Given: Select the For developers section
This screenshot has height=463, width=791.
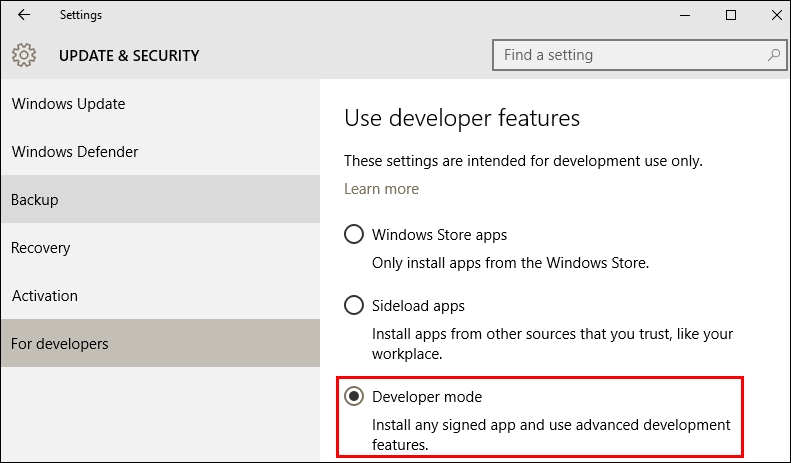Looking at the screenshot, I should (60, 344).
